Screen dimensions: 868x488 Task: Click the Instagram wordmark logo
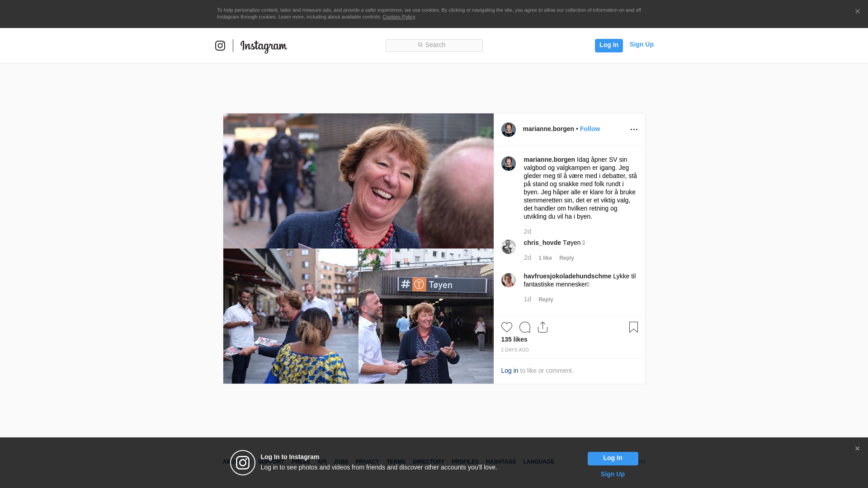[264, 47]
